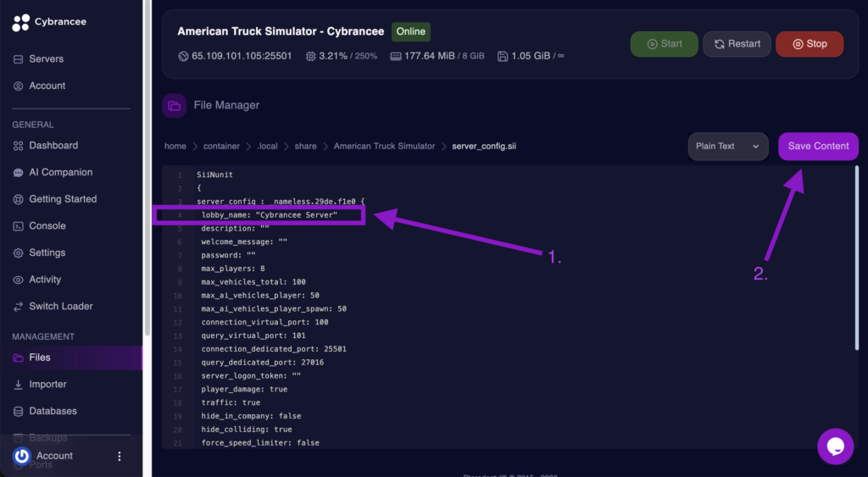Open the Settings sidebar item
The image size is (868, 477).
47,252
